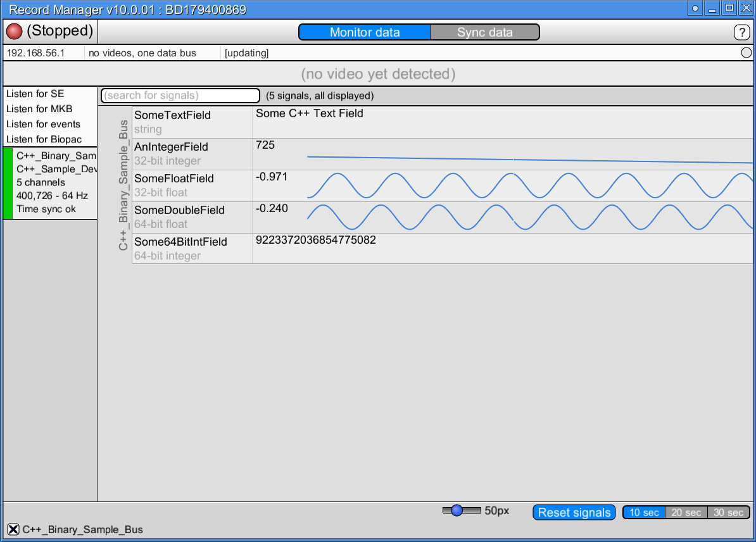Select the 10 sec window option
Screen dimensions: 756x542
644,512
